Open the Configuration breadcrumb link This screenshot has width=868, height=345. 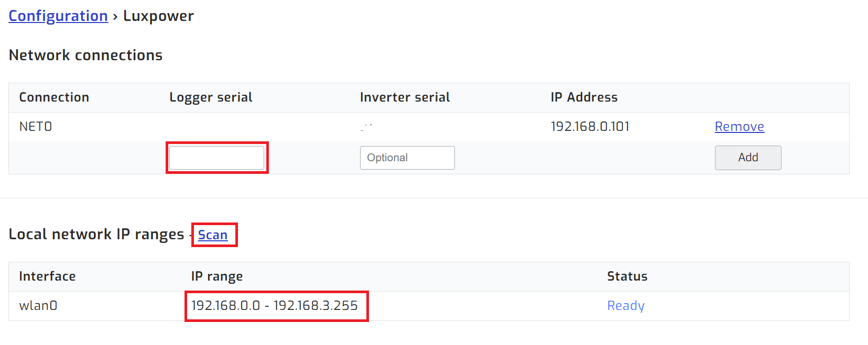[x=58, y=16]
